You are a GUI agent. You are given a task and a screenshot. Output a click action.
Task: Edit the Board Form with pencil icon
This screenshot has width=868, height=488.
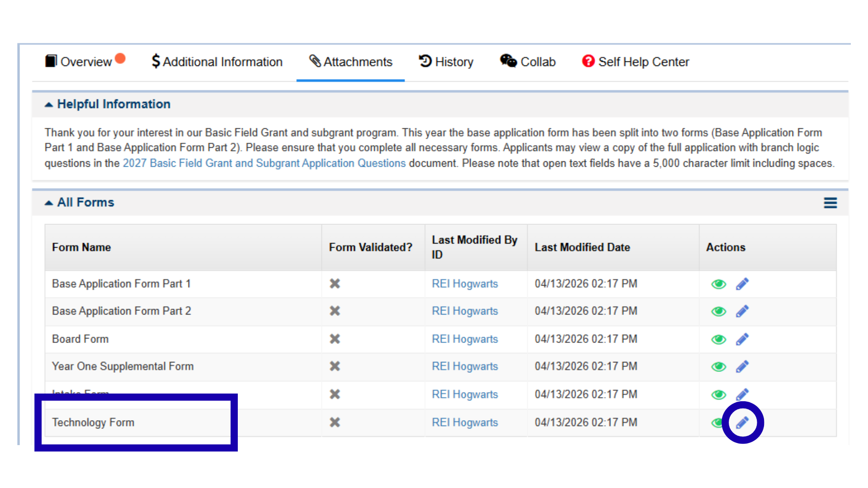point(742,339)
